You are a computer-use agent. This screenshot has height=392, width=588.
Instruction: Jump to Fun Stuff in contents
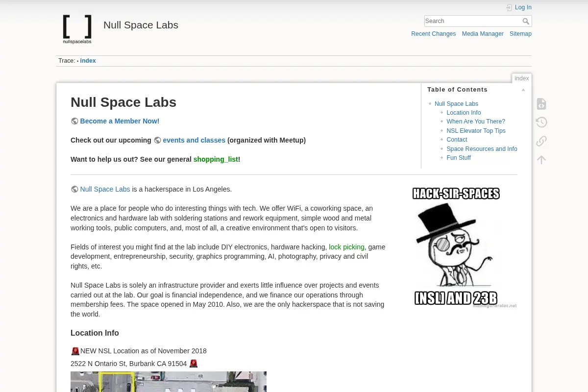(x=459, y=158)
